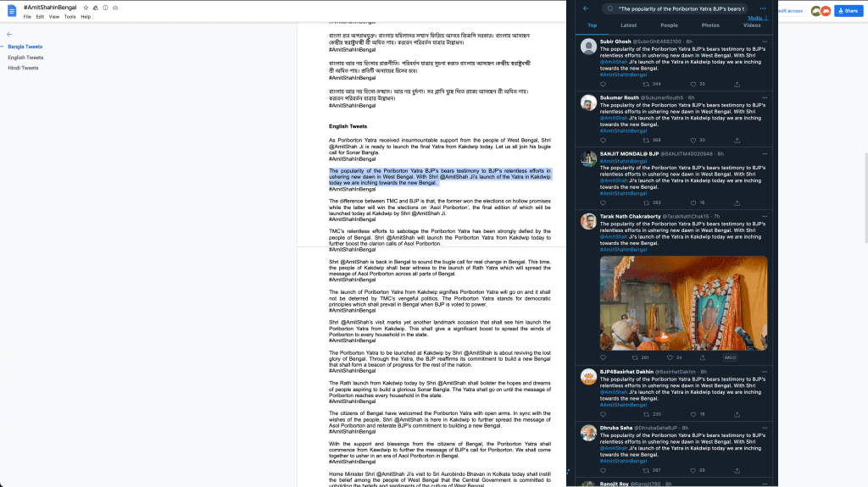Open the Media link above tabs
This screenshot has height=487, width=868.
757,18
